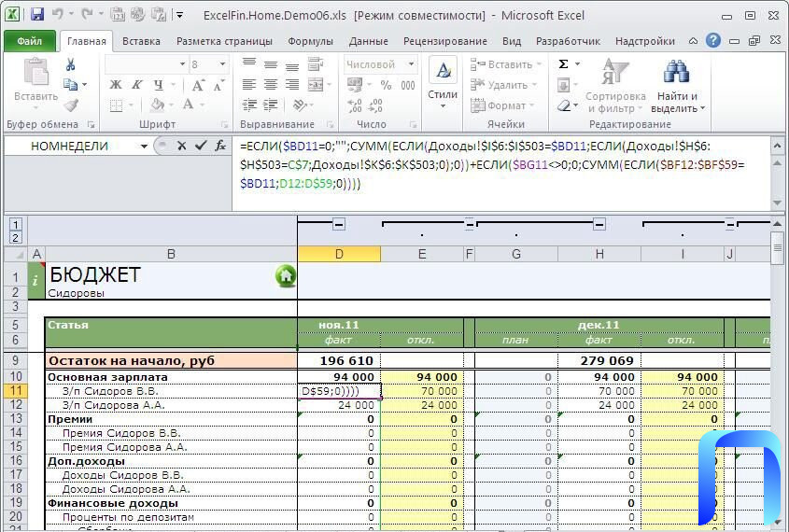789x532 pixels.
Task: Click the Insert Function fx icon
Action: coord(221,146)
